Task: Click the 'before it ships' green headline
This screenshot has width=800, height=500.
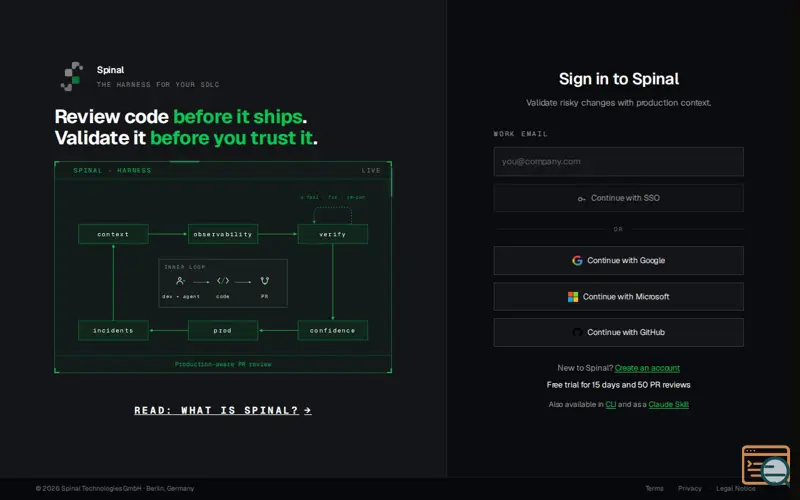Action: click(238, 117)
